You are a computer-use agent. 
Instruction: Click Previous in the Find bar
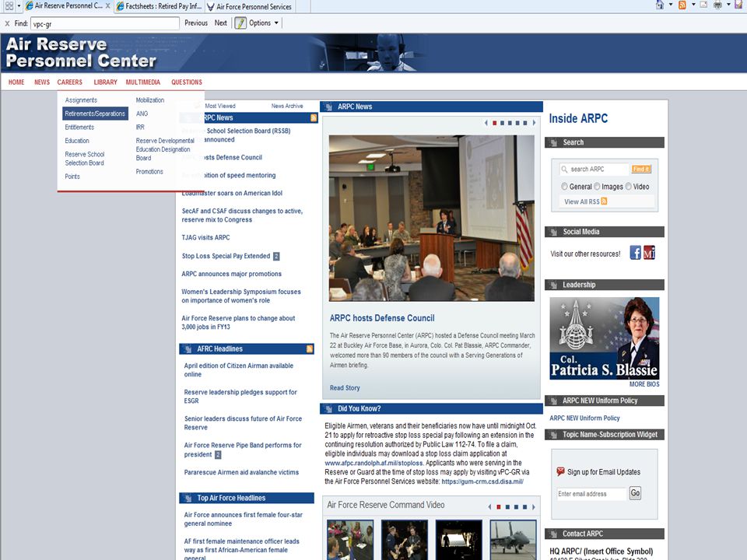click(x=196, y=23)
